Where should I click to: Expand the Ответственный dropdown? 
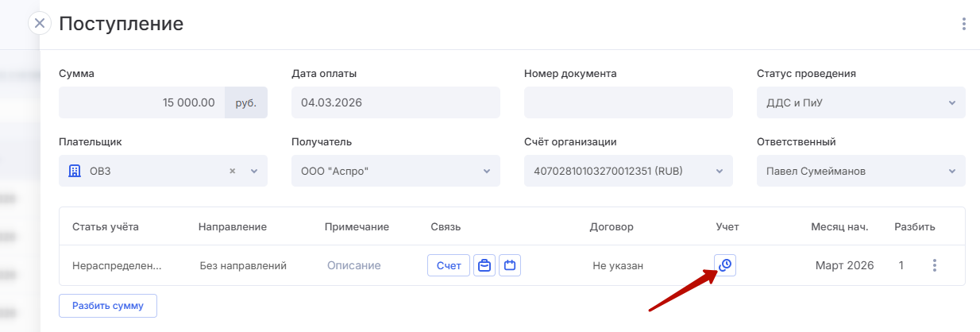point(951,171)
